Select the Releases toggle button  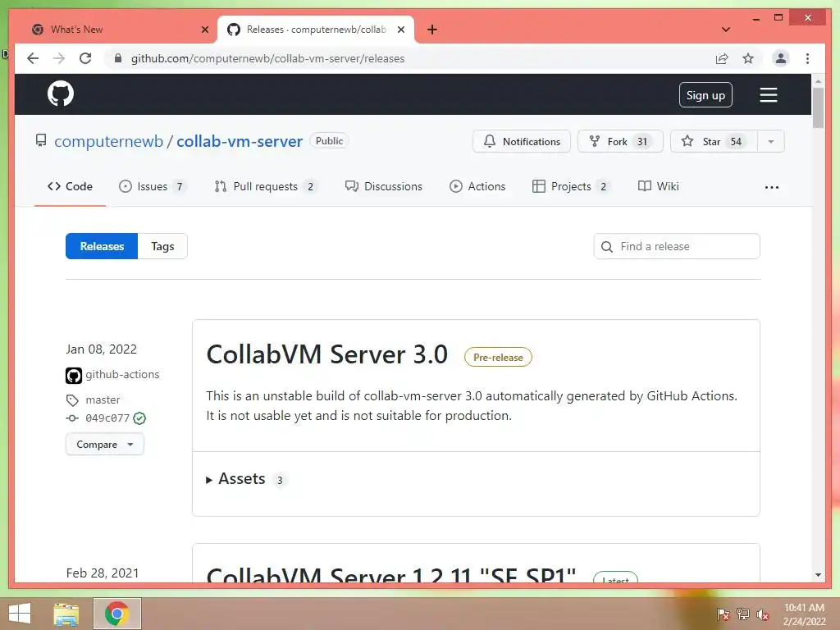click(102, 246)
